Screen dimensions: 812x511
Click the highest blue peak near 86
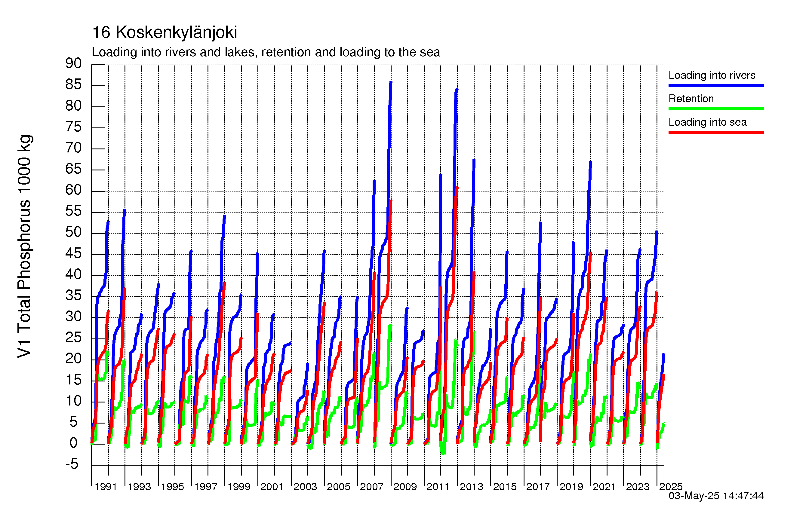[x=391, y=83]
